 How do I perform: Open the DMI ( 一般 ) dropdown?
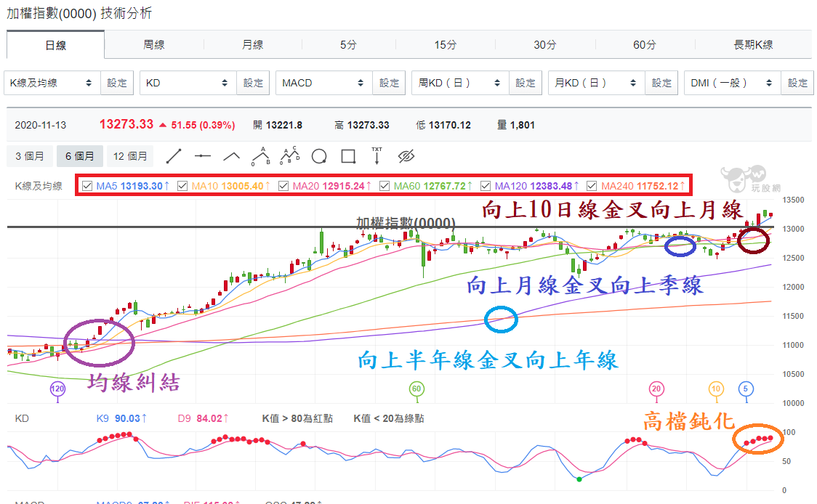[733, 83]
